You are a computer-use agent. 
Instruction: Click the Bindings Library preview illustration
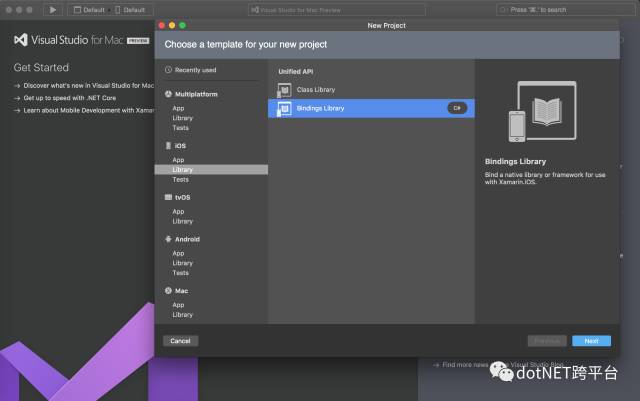(542, 111)
